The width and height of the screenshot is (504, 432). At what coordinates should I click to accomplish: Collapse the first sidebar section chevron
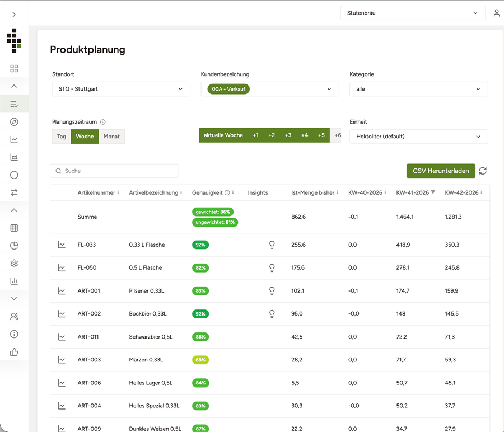[x=14, y=86]
